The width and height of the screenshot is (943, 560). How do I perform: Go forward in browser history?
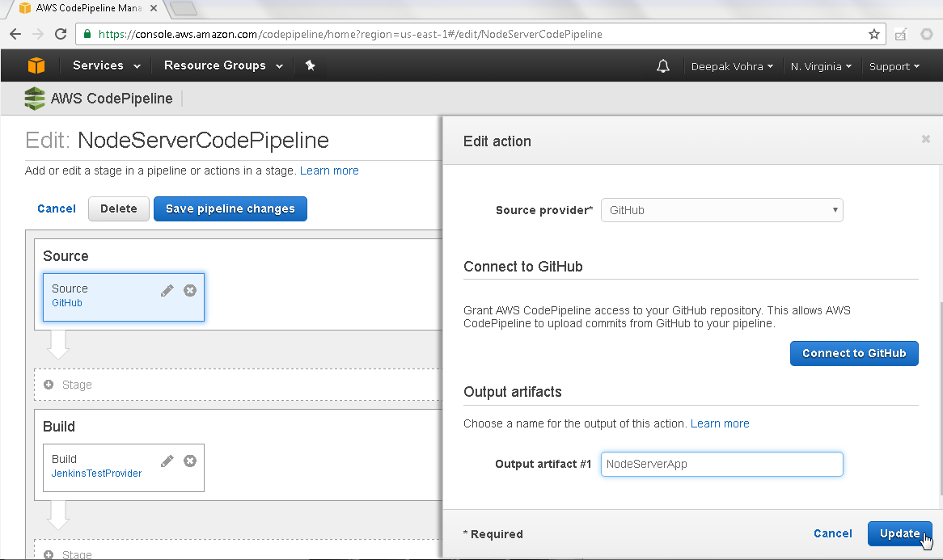tap(38, 34)
